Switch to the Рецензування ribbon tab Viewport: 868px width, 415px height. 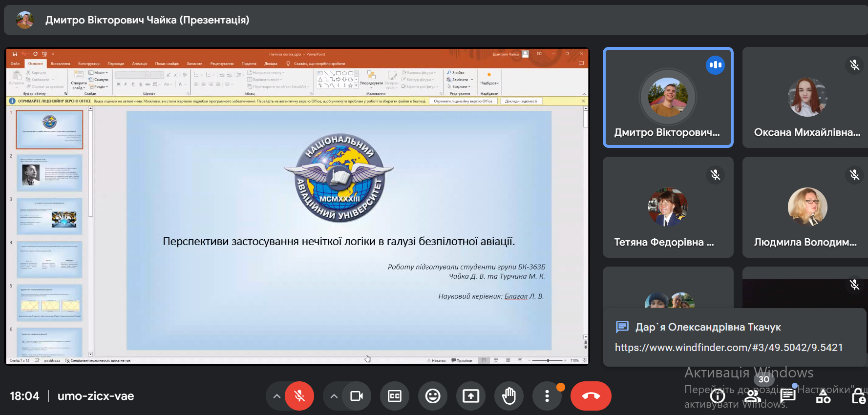(x=222, y=63)
